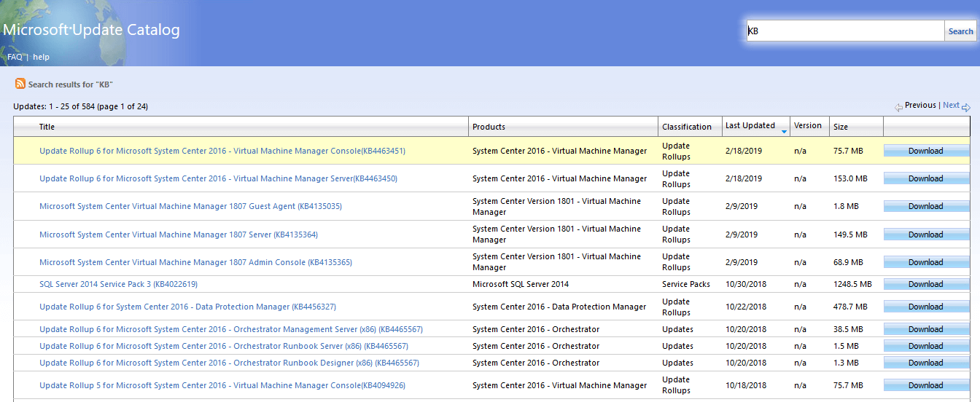Click the RSS feed icon
Image resolution: width=980 pixels, height=402 pixels.
click(x=20, y=84)
